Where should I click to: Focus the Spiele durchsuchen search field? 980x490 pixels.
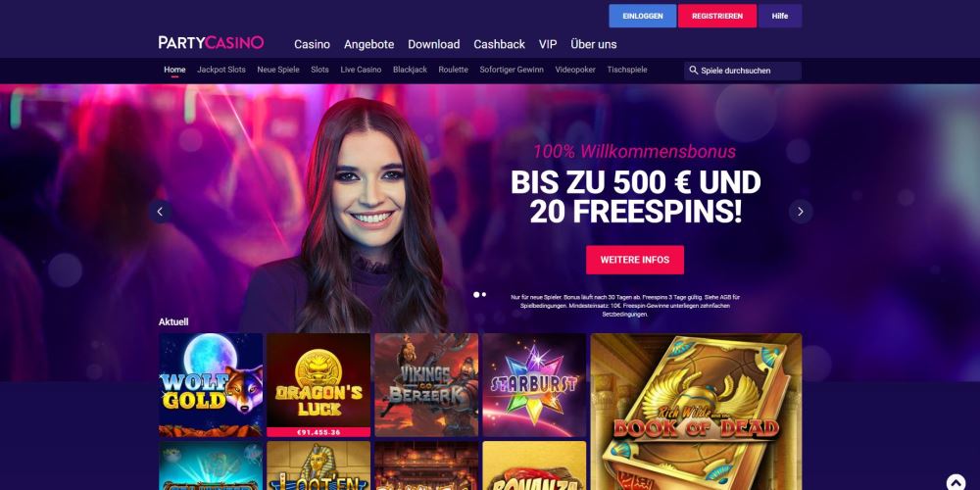[743, 71]
